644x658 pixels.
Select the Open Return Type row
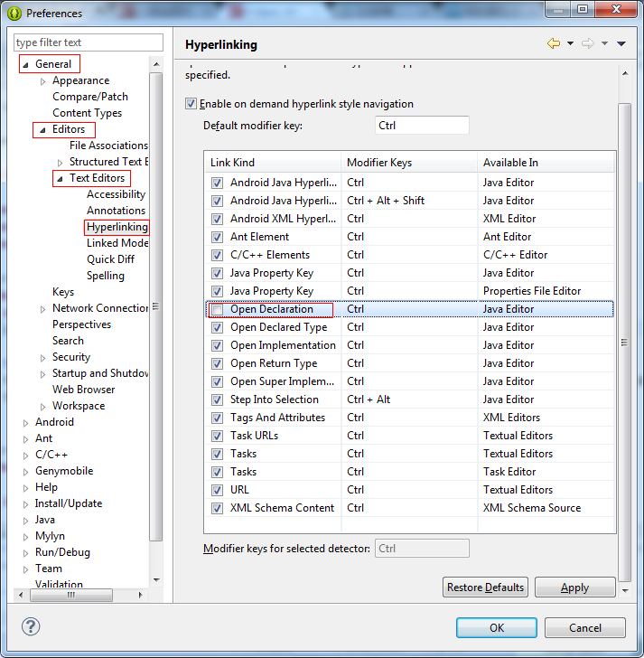[x=410, y=363]
